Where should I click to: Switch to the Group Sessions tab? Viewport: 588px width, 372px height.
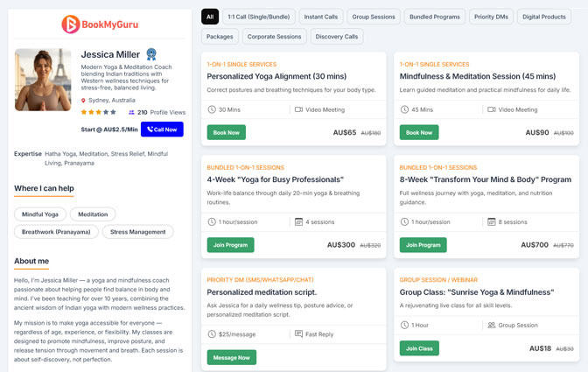coord(374,17)
